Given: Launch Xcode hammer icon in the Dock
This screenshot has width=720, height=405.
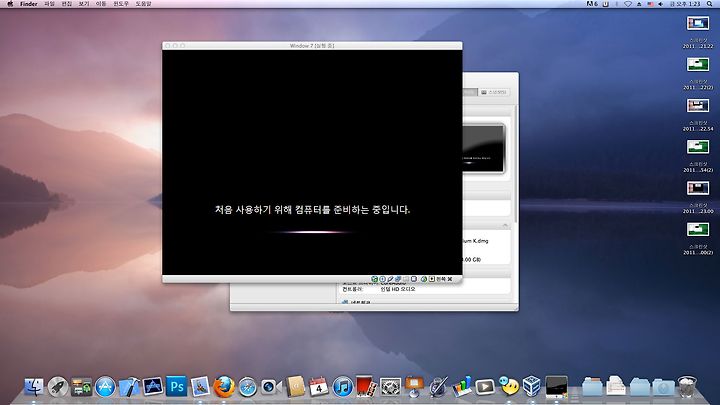Looking at the screenshot, I should pyautogui.click(x=129, y=387).
